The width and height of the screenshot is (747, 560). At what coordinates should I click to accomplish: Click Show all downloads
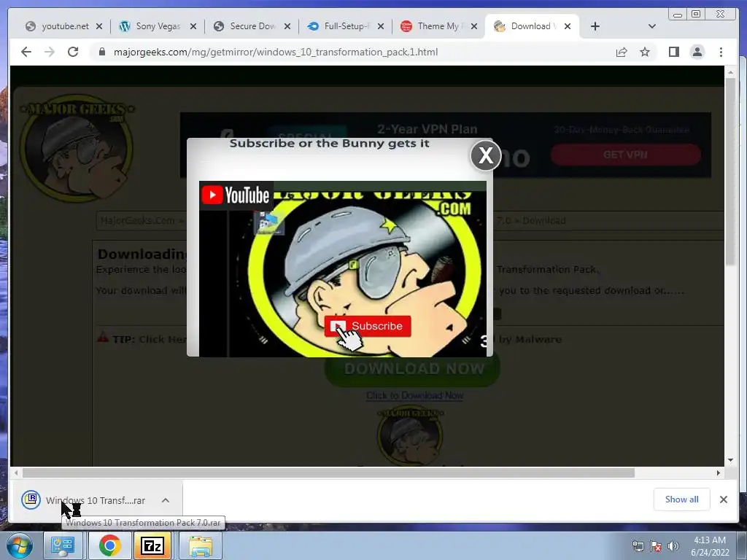tap(682, 499)
